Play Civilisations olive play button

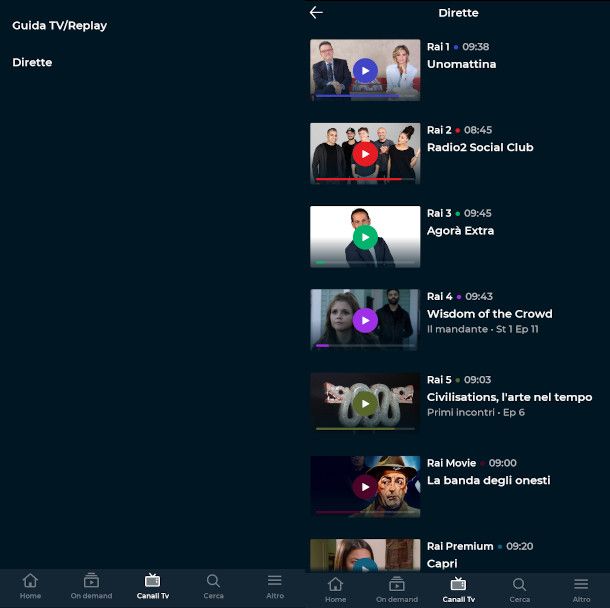point(365,404)
